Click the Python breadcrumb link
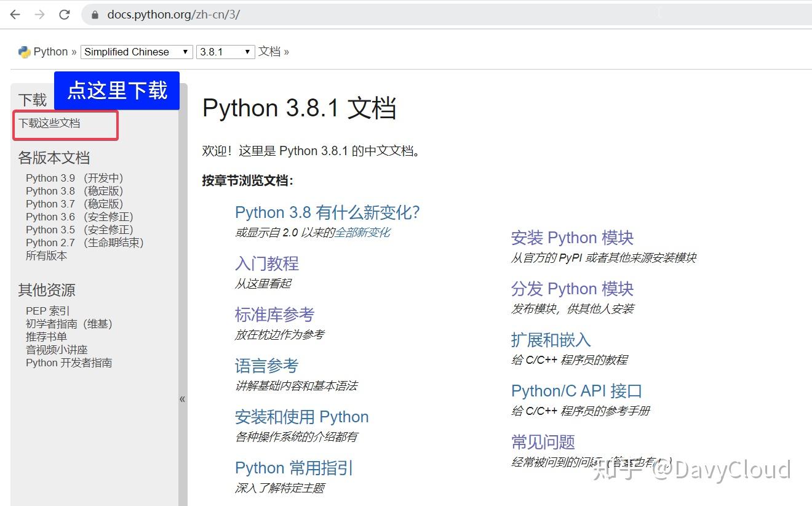Image resolution: width=812 pixels, height=506 pixels. (50, 52)
